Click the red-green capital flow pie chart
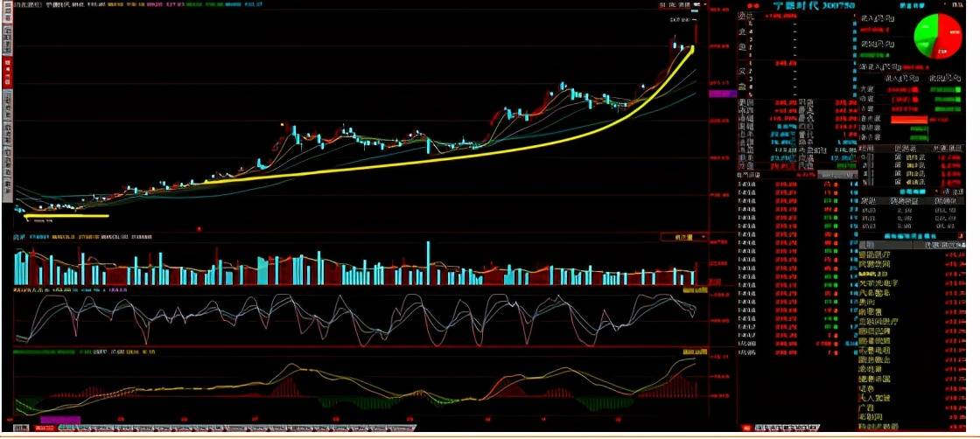 [x=939, y=35]
